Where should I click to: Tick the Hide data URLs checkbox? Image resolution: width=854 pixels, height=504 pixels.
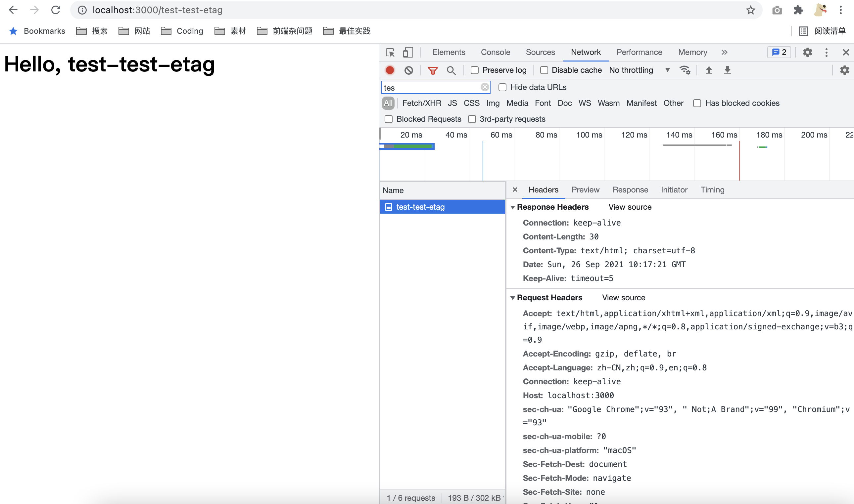(502, 87)
